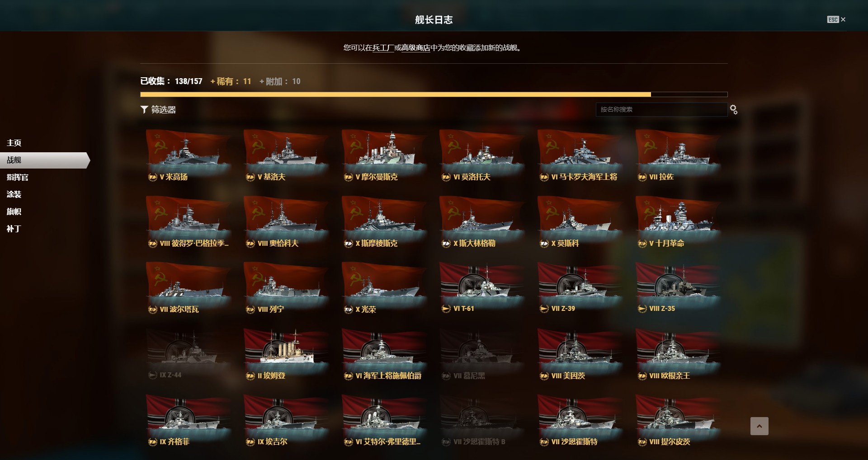Open the 指挥官 sidebar section
The height and width of the screenshot is (460, 868).
click(x=18, y=177)
